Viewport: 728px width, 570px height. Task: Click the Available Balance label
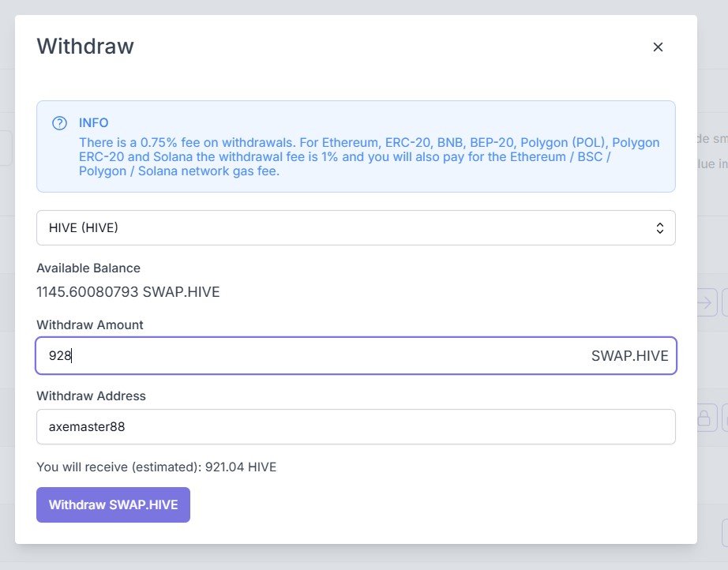(x=88, y=268)
